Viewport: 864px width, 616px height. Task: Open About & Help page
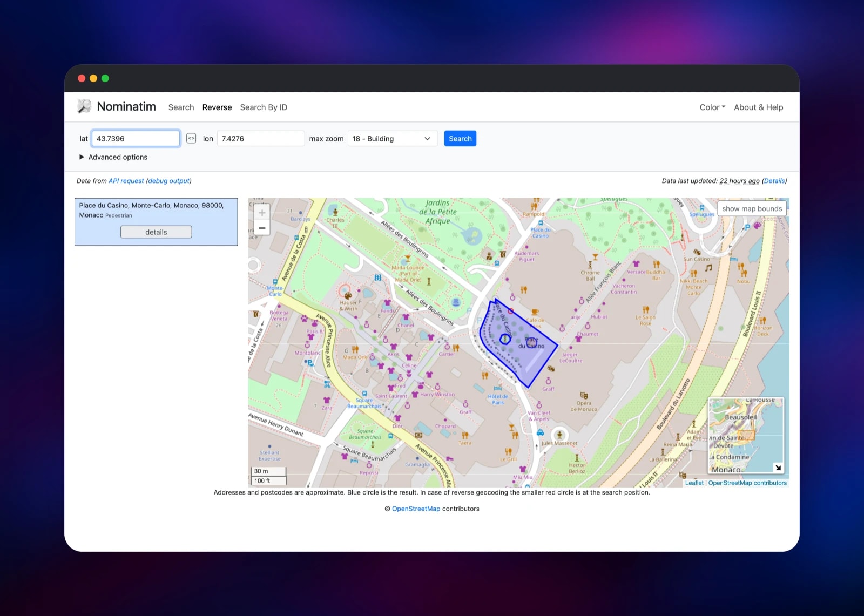click(758, 107)
